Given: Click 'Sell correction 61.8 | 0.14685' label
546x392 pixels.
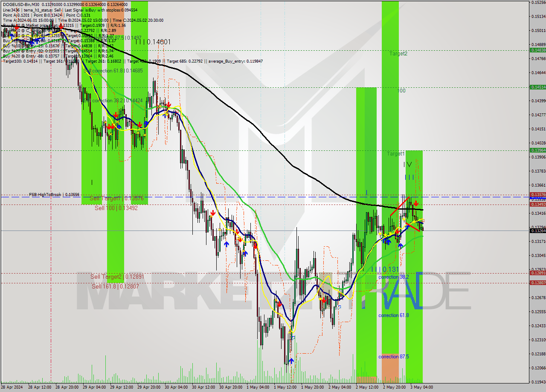Looking at the screenshot, I should click(x=113, y=71).
